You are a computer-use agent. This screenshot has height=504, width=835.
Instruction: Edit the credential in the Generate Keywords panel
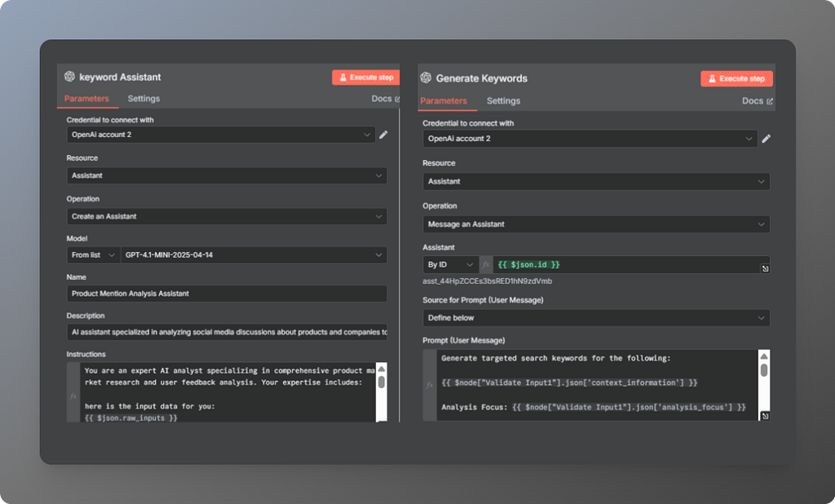pyautogui.click(x=767, y=139)
